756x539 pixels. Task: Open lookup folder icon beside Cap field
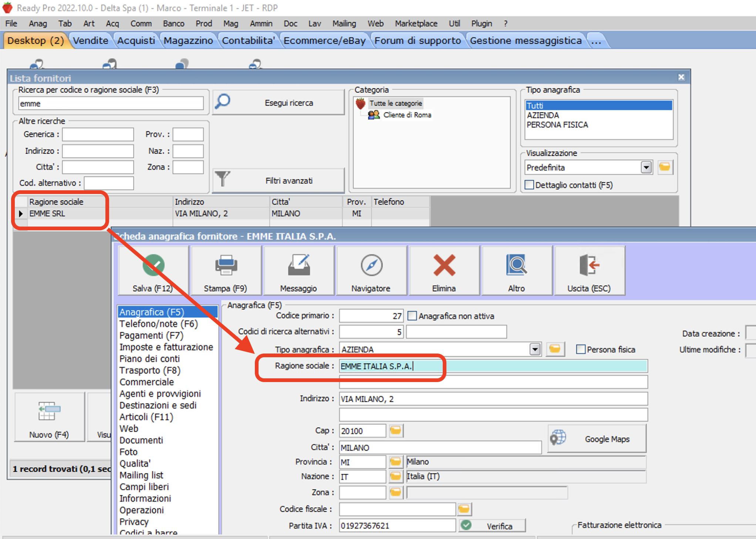click(x=395, y=431)
